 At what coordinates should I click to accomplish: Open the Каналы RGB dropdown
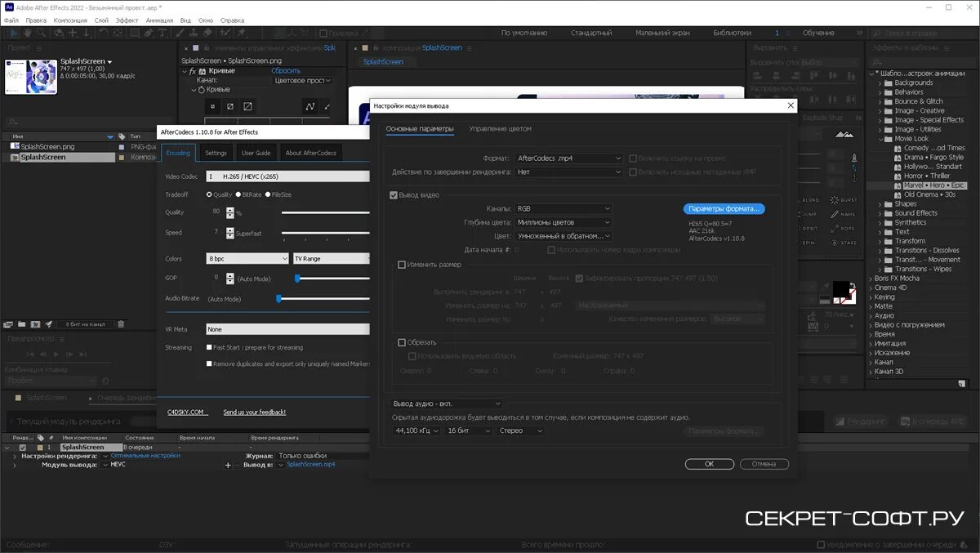(563, 207)
